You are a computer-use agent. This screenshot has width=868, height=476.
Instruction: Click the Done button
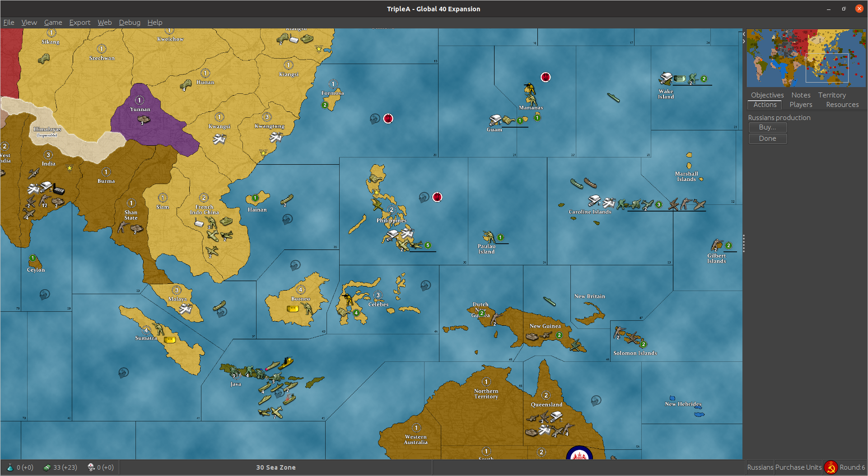(x=767, y=139)
